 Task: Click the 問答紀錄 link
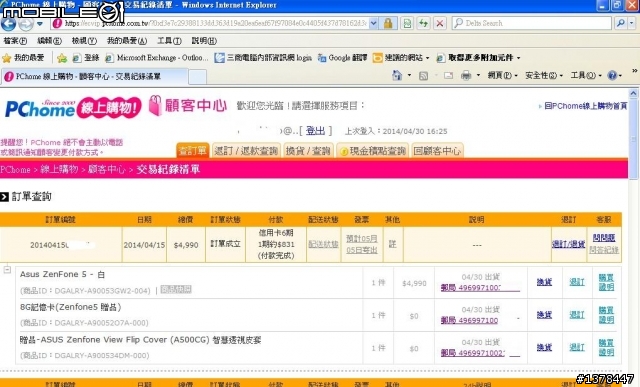(x=604, y=249)
